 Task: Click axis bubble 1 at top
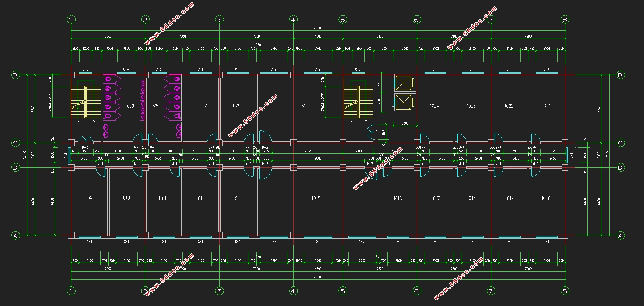pyautogui.click(x=71, y=20)
